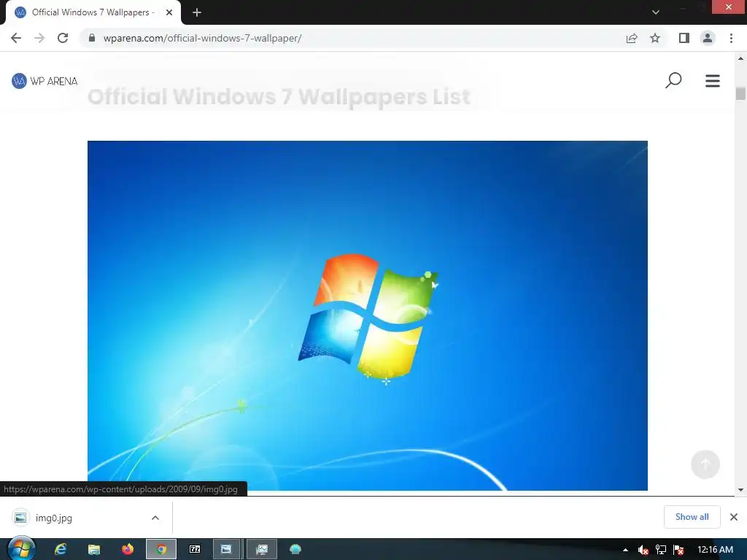Open a new browser tab
This screenshot has height=560, width=747.
pos(197,12)
